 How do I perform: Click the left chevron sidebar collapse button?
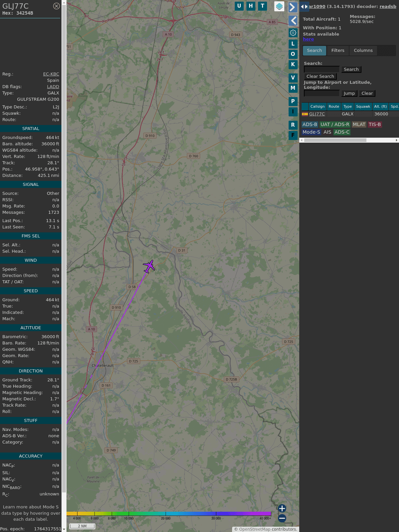[x=293, y=21]
